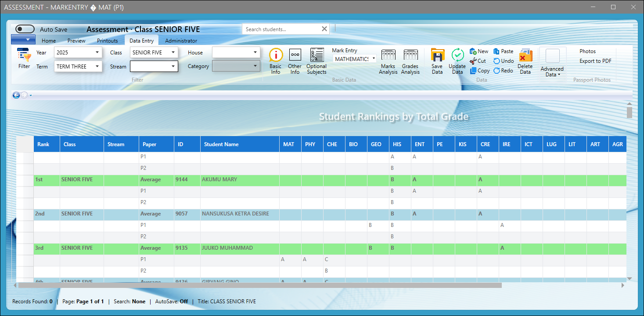
Task: Toggle the Auto Save switch on
Action: 25,29
